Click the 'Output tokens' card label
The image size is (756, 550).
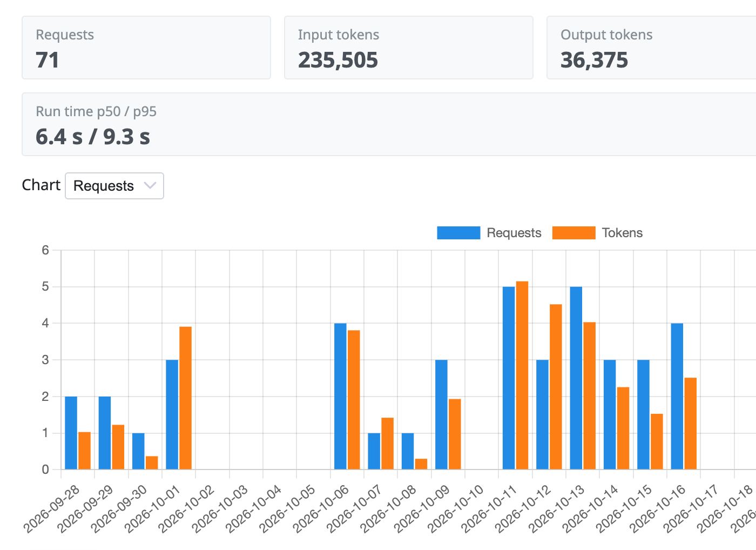tap(606, 35)
